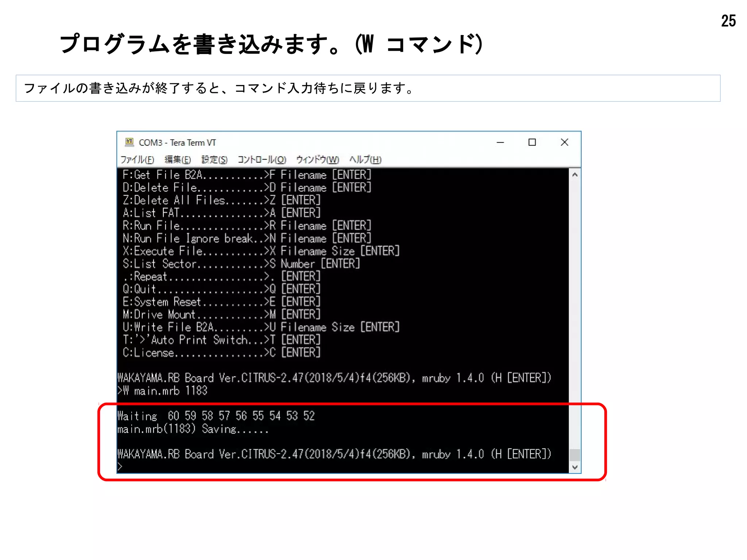Click the terminal scrollbar up arrow

(575, 175)
